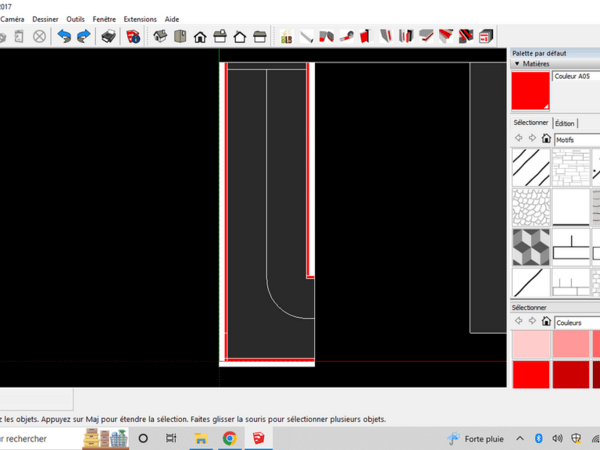Viewport: 600px width, 450px height.
Task: Open the Caméra menu
Action: [13, 19]
